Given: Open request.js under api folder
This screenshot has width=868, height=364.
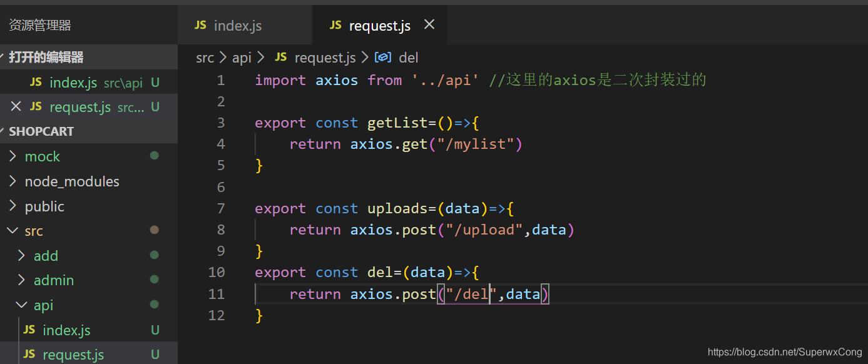Looking at the screenshot, I should [x=89, y=355].
